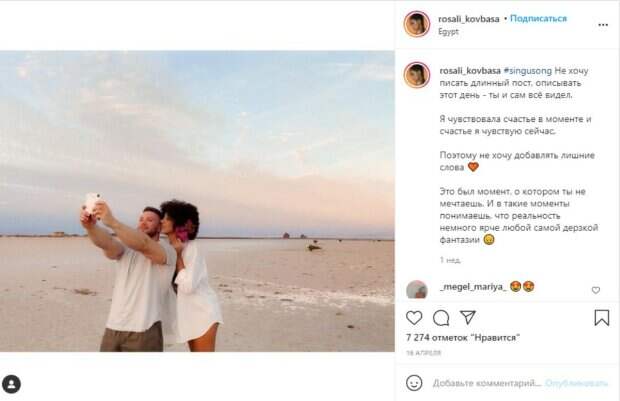This screenshot has height=401, width=620.
Task: Click the Подписаться follow link
Action: tap(538, 19)
